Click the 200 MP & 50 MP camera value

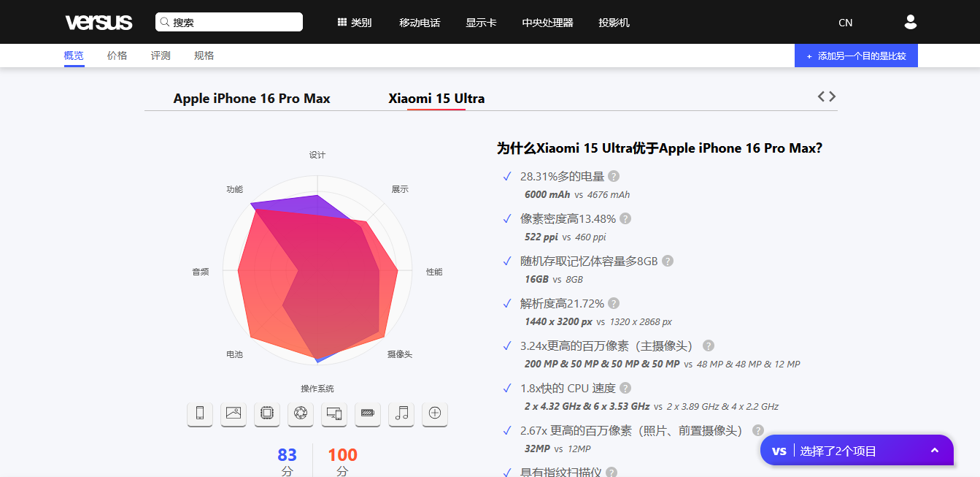[x=602, y=365]
